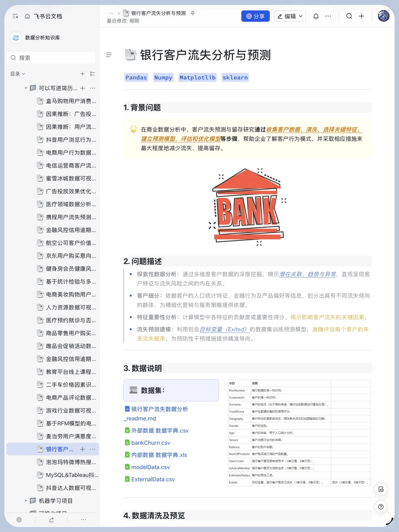Image resolution: width=399 pixels, height=532 pixels.
Task: Click heading 1. 背景问题
Action: tap(142, 108)
